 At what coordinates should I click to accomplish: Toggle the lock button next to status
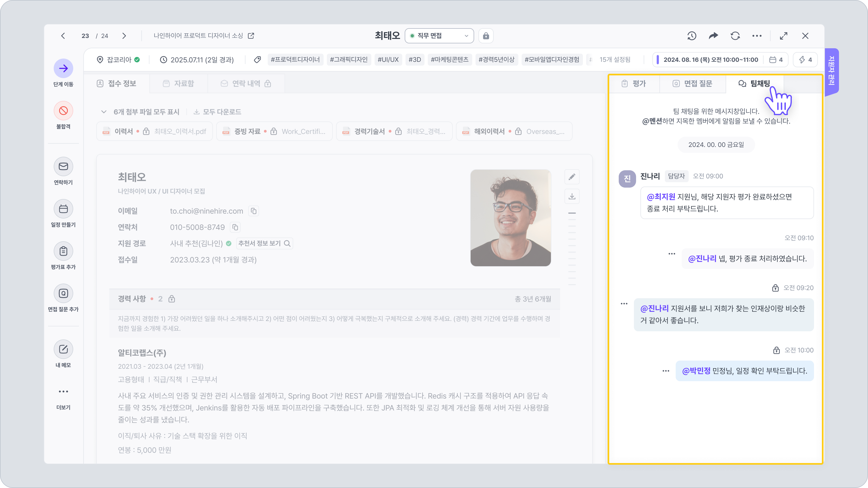[486, 36]
